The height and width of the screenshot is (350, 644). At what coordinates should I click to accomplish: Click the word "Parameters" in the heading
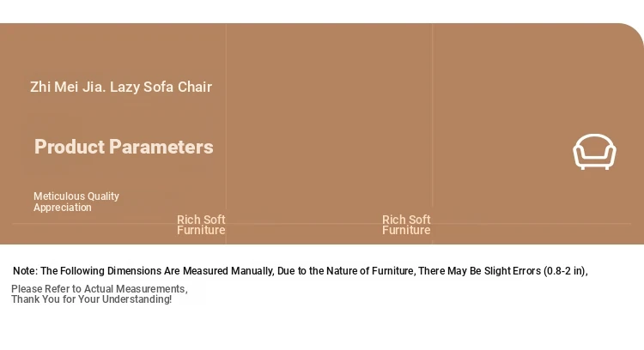(x=167, y=147)
